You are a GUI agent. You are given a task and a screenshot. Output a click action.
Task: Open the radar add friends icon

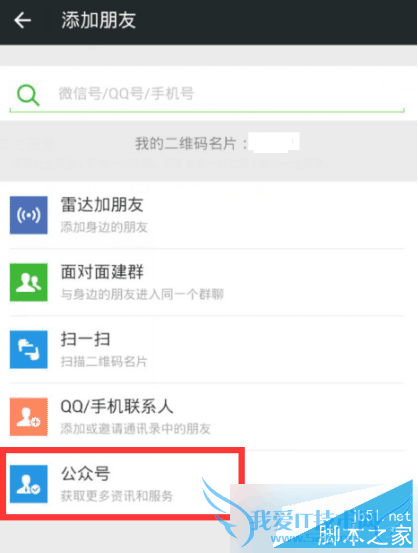29,215
